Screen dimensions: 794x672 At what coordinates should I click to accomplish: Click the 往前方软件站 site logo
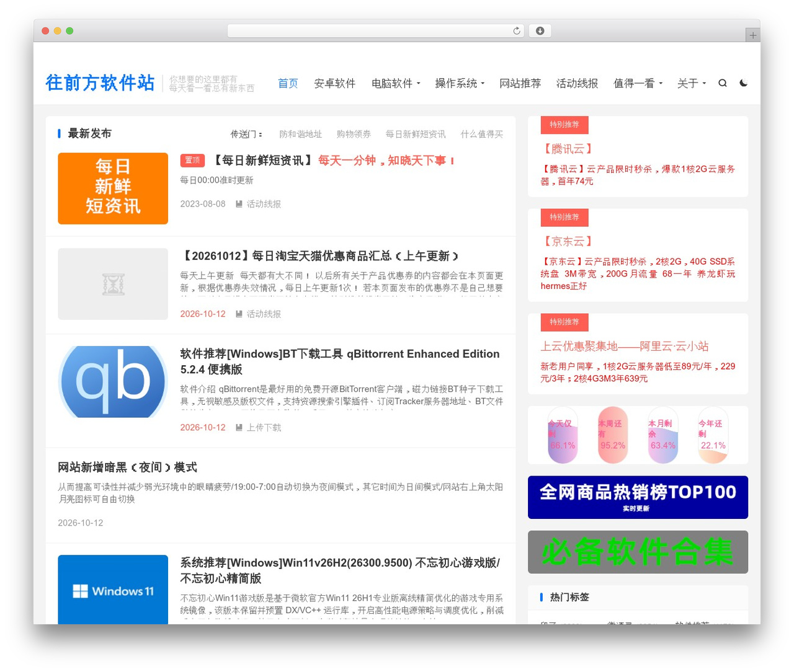[100, 83]
